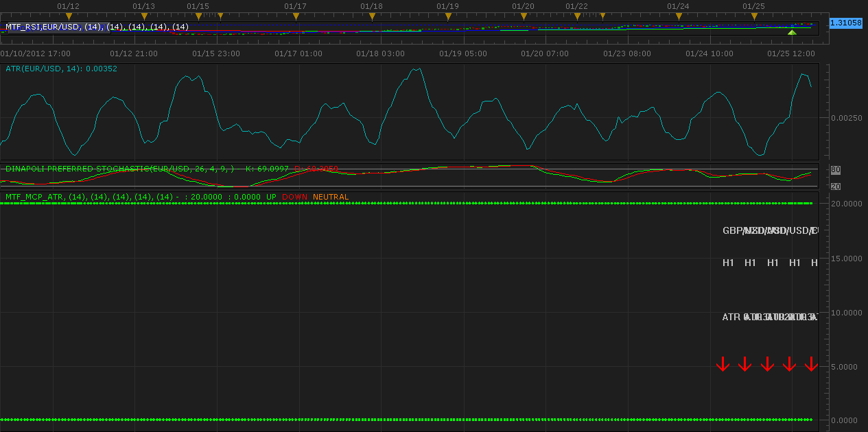The image size is (868, 432).
Task: Click the red DOWN legend text
Action: (x=295, y=197)
